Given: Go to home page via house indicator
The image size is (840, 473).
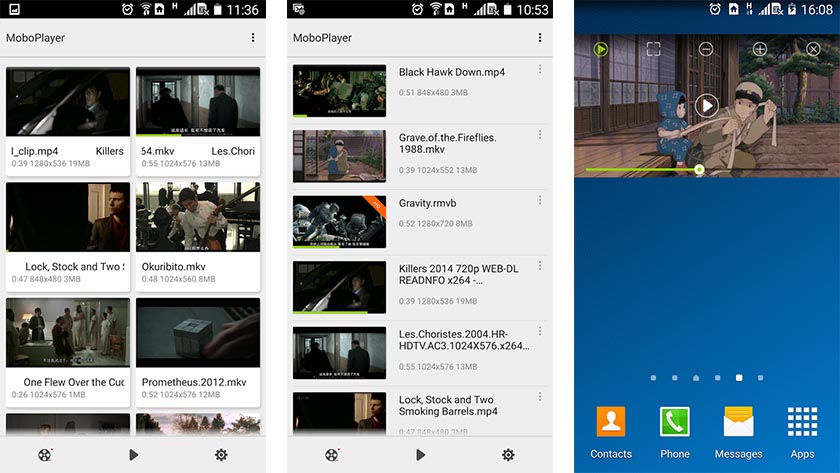Looking at the screenshot, I should click(x=696, y=378).
